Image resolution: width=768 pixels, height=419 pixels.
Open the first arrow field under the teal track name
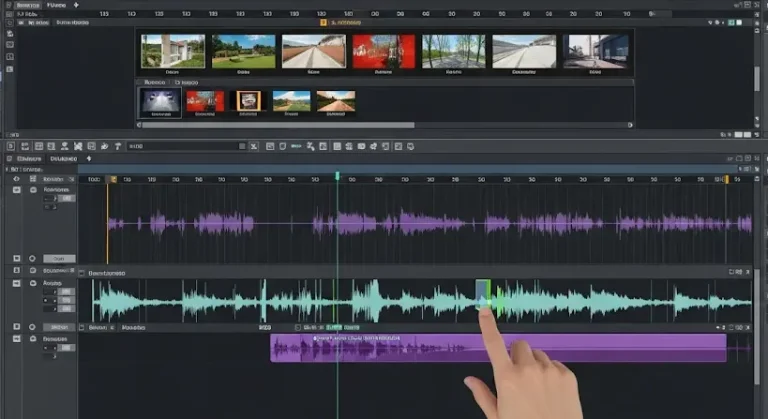50,292
